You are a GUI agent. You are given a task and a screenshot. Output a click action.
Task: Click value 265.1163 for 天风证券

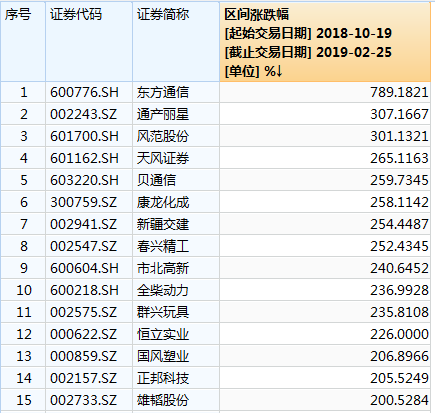[x=325, y=158]
